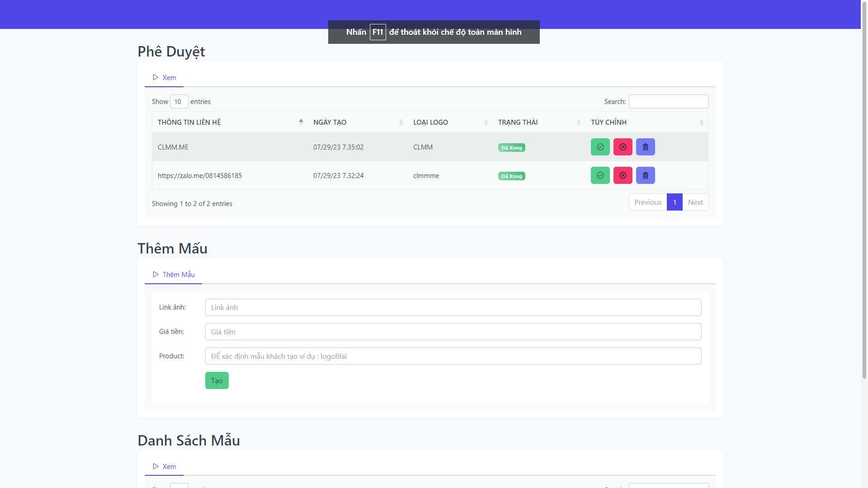Sort table by Loại Logo column

[430, 122]
